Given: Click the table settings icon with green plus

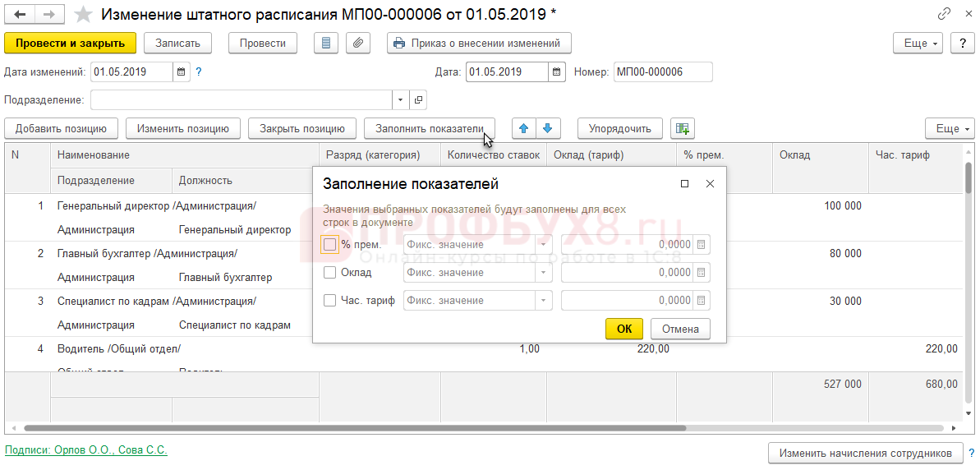Looking at the screenshot, I should (682, 129).
